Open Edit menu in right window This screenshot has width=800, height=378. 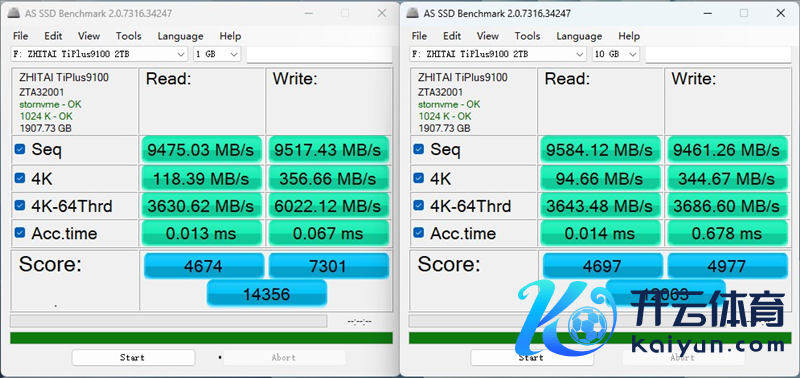[452, 36]
